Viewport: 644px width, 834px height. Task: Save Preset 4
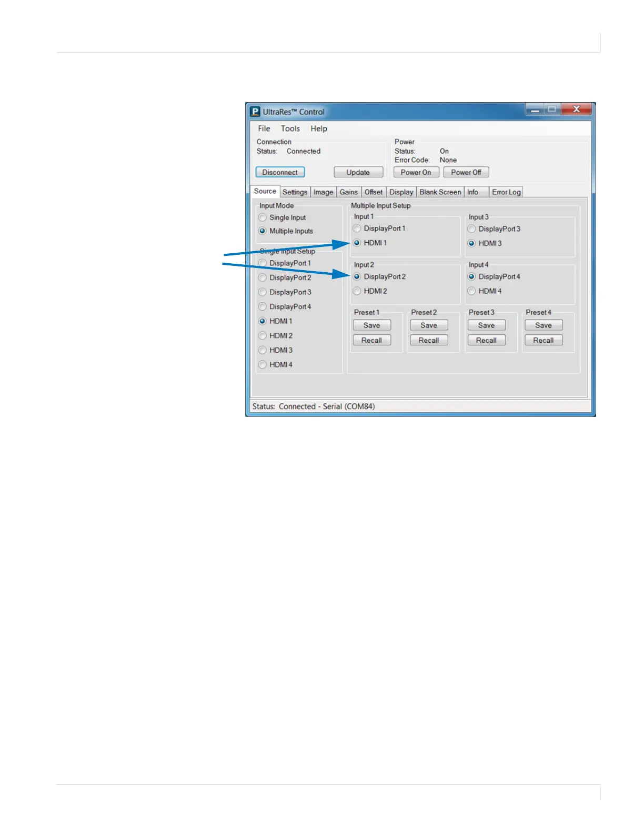click(544, 325)
